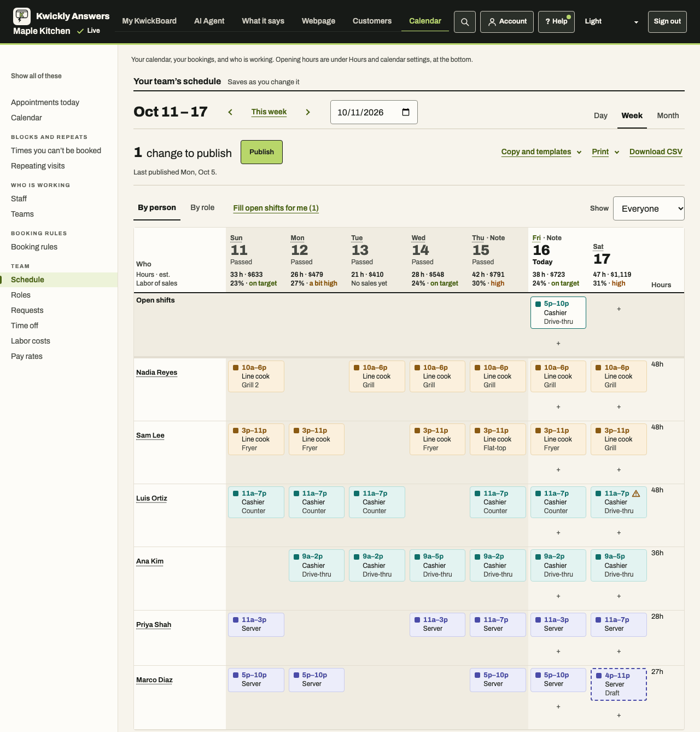This screenshot has width=700, height=732.
Task: Click the Publish button
Action: [x=261, y=152]
